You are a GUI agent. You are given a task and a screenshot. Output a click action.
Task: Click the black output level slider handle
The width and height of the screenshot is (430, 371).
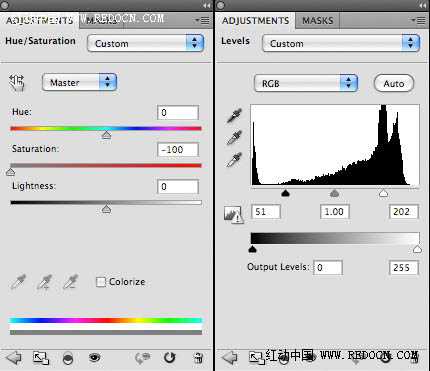[x=253, y=249]
